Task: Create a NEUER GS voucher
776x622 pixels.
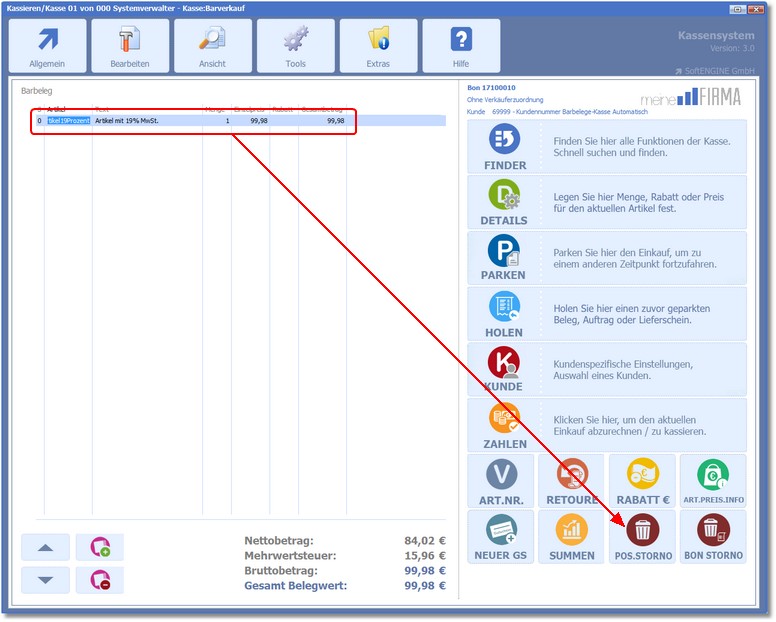Action: (501, 537)
